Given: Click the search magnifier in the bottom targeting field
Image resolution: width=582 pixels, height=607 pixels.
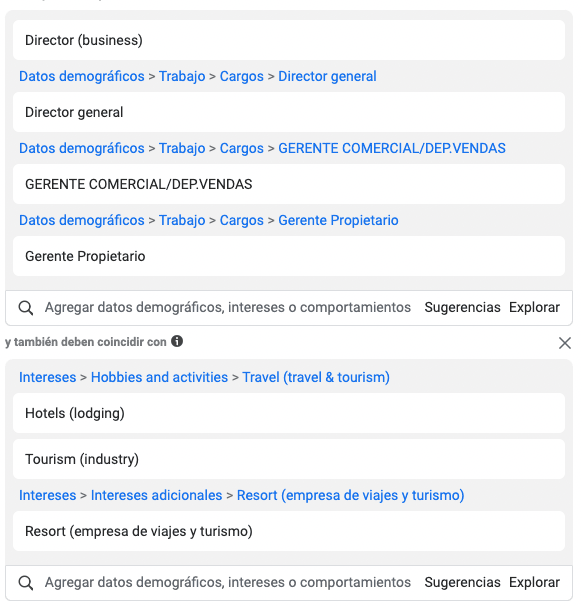Looking at the screenshot, I should coord(26,583).
